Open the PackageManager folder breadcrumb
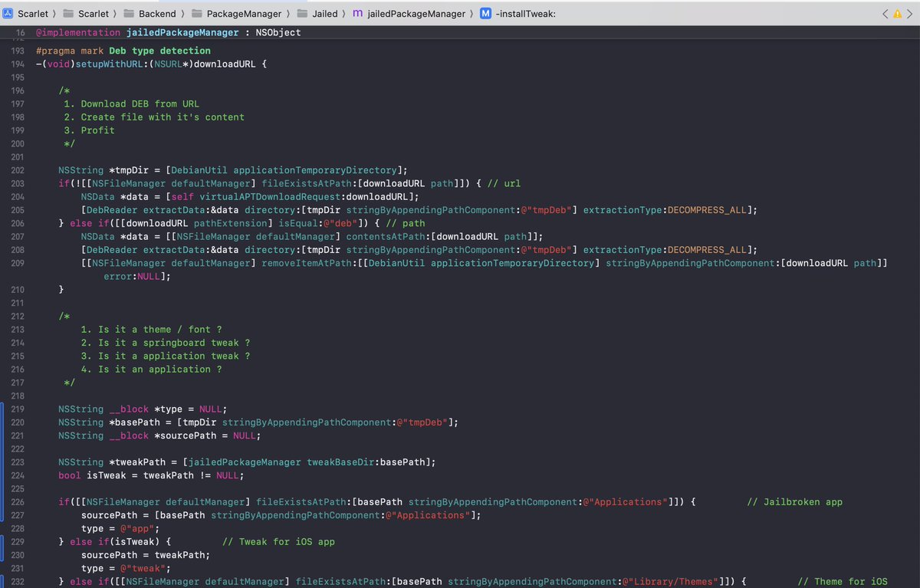The height and width of the screenshot is (588, 920). pyautogui.click(x=236, y=13)
